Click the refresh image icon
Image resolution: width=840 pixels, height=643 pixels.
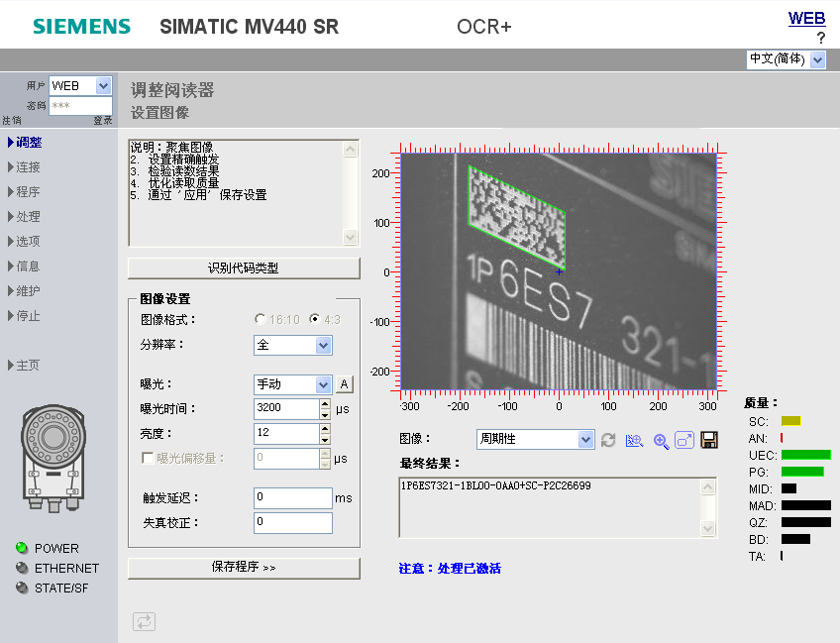pos(608,440)
